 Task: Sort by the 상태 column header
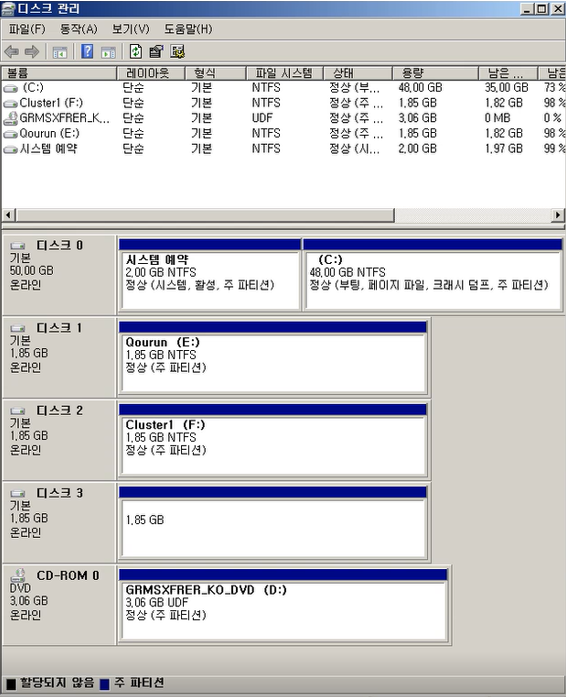(357, 73)
